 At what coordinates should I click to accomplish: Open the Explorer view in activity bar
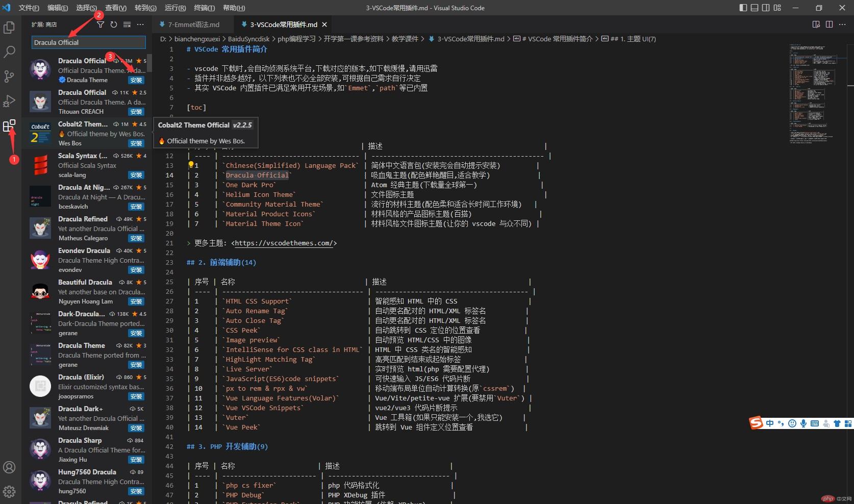pyautogui.click(x=9, y=27)
